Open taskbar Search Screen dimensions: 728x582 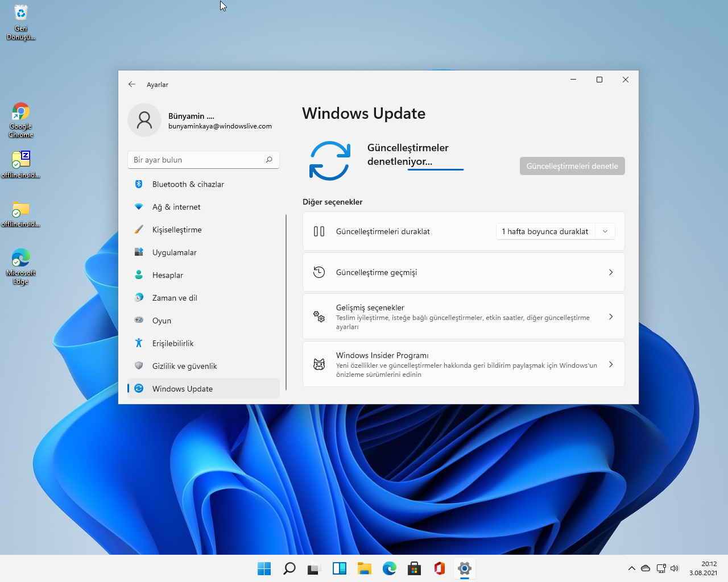(x=289, y=568)
